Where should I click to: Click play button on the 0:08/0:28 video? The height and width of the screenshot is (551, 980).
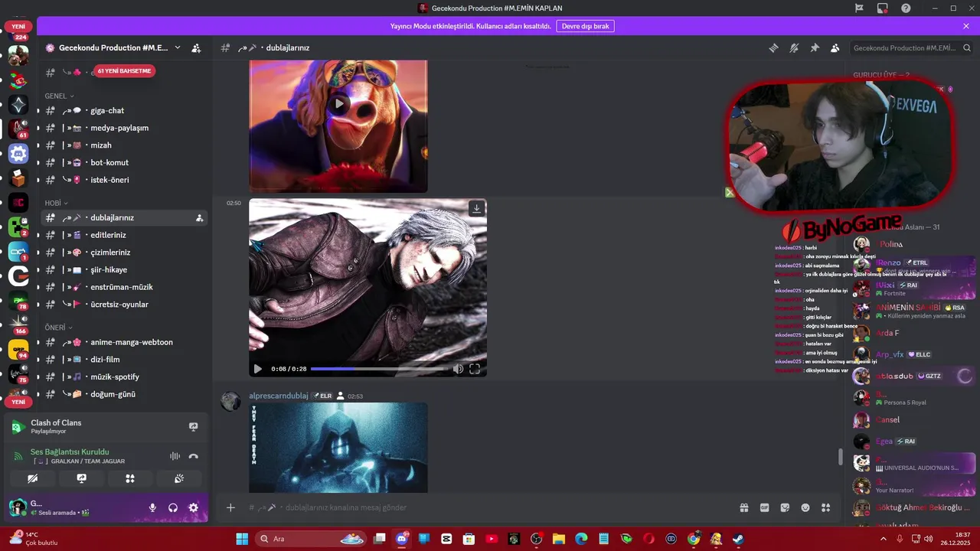[x=257, y=369]
